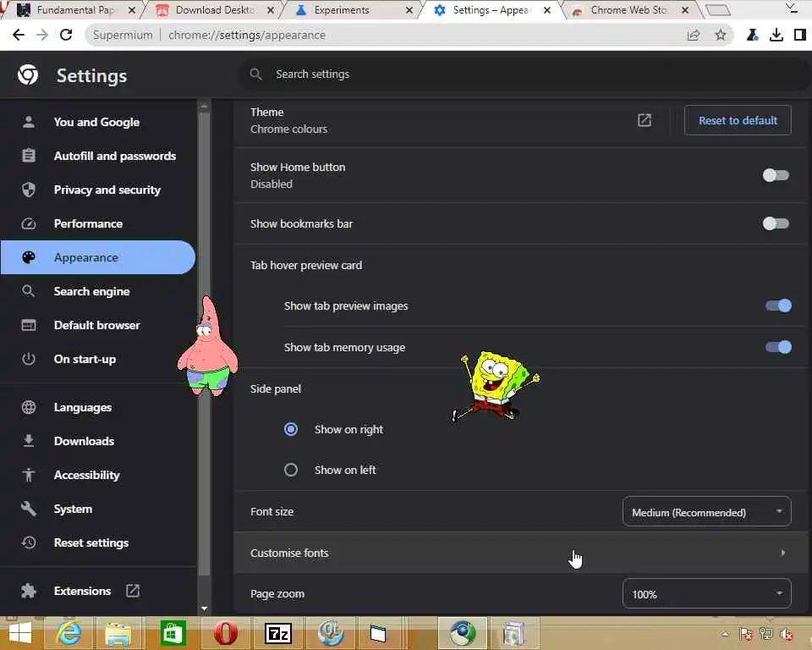Toggle the side panel toolbar icon
Viewport: 812px width, 650px height.
tap(799, 35)
